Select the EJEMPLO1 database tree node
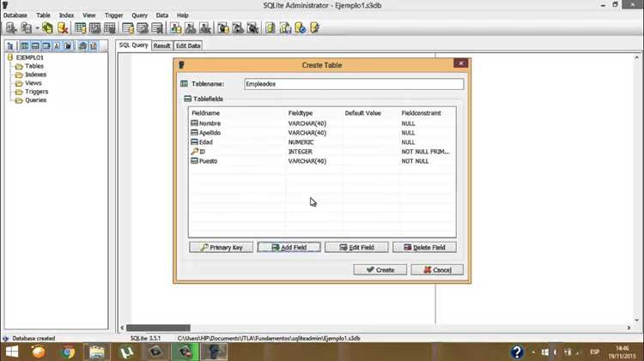 (x=29, y=57)
